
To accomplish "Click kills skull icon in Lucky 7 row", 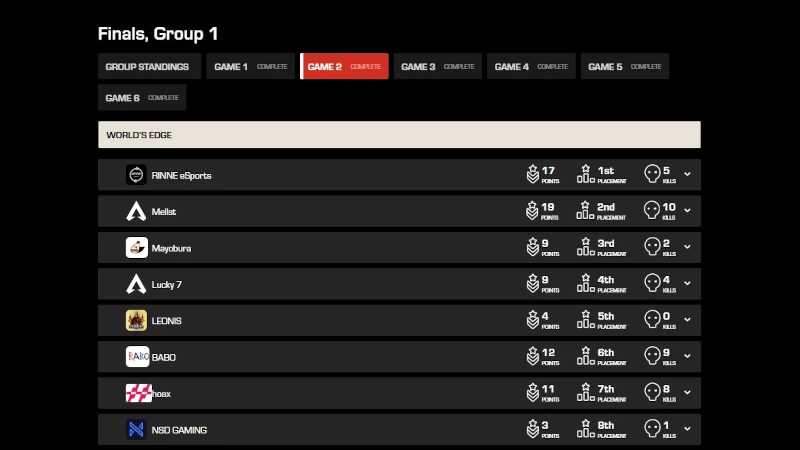I will pyautogui.click(x=652, y=283).
